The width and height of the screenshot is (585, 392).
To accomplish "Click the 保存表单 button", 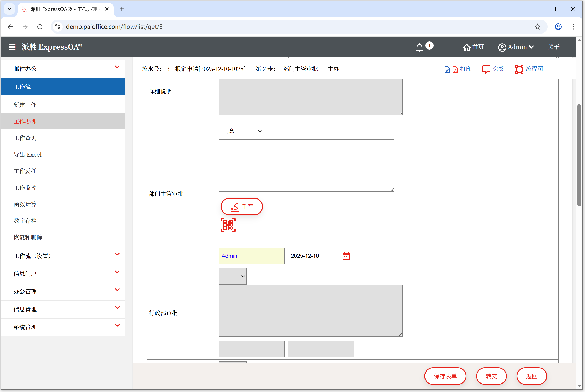I will tap(445, 376).
